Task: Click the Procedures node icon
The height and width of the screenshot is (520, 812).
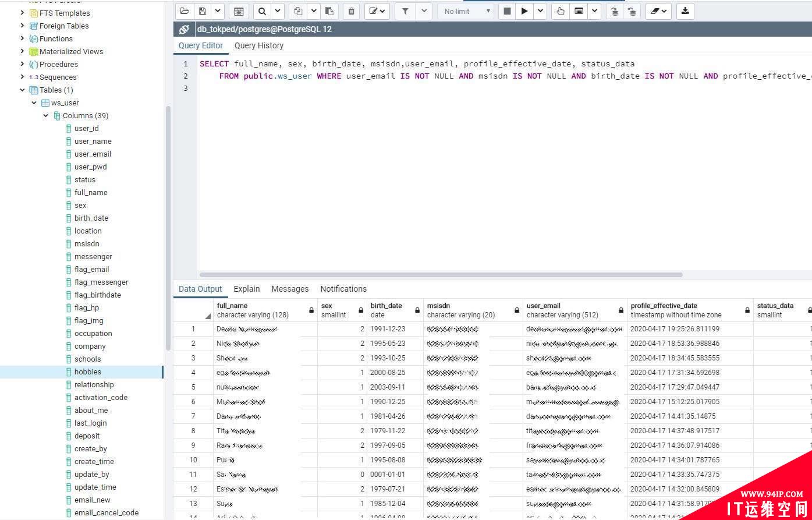Action: click(x=34, y=64)
